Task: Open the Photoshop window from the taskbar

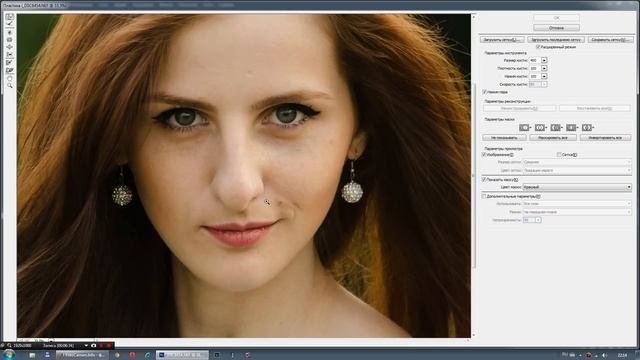Action: pos(182,355)
